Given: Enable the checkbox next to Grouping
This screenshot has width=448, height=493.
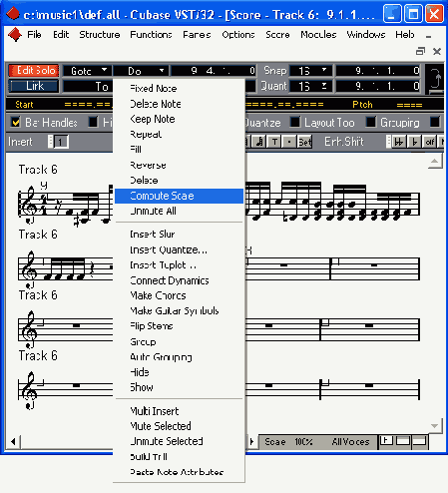Looking at the screenshot, I should tap(370, 123).
